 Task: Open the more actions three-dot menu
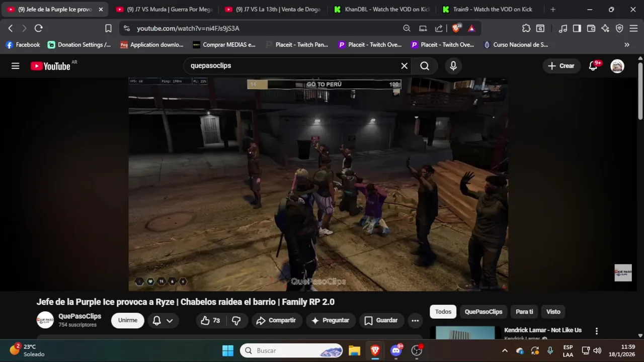click(x=415, y=320)
